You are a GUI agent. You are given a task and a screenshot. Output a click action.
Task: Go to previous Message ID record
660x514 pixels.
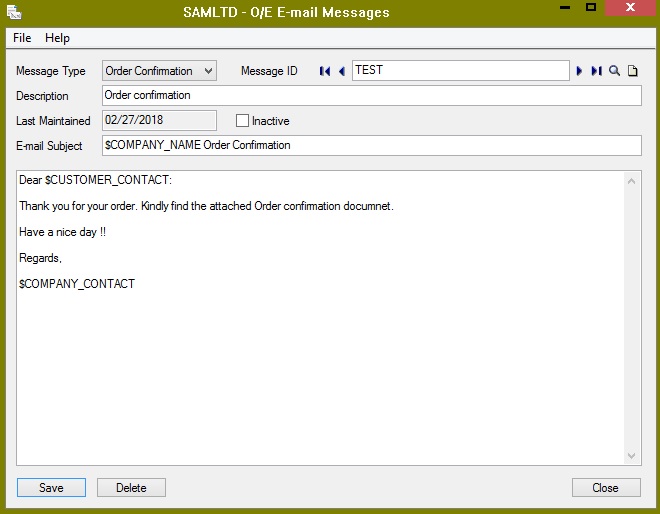coord(342,71)
